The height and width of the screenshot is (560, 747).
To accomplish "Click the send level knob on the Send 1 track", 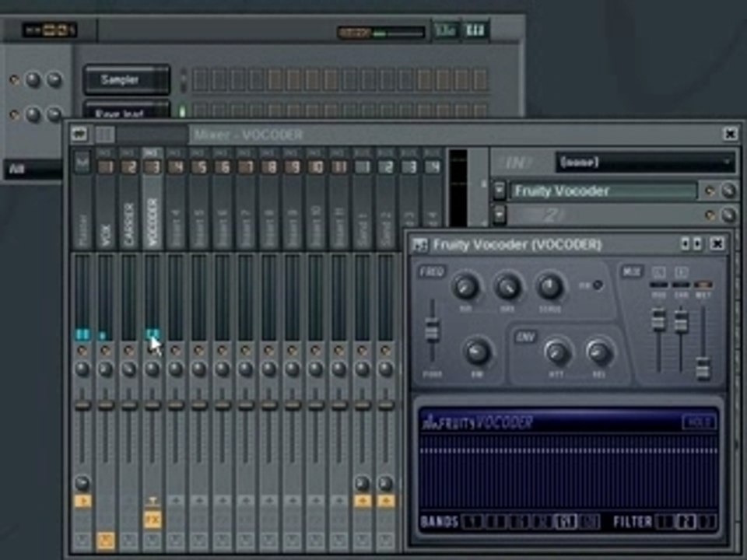I will (362, 483).
